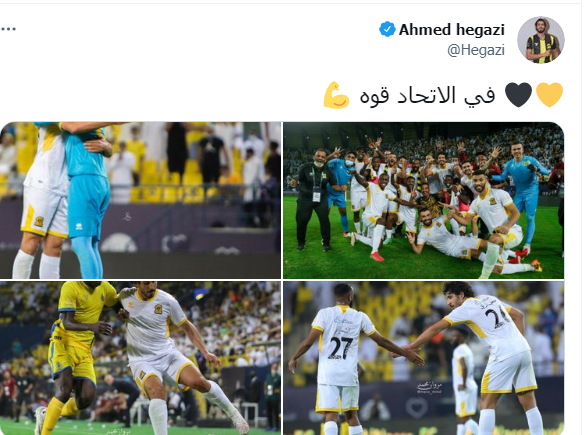The width and height of the screenshot is (584, 435).
Task: Click the club badge on white shorts
Action: coord(39,221)
